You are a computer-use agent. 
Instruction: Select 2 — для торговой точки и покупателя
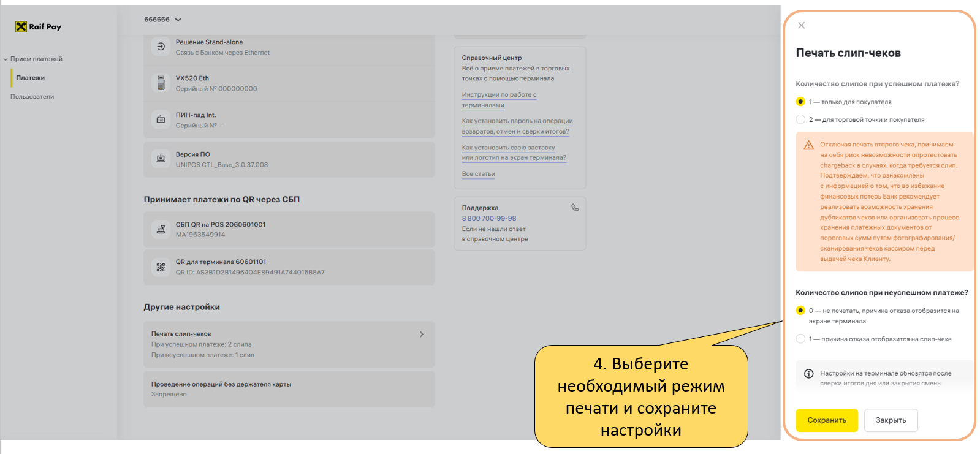800,119
